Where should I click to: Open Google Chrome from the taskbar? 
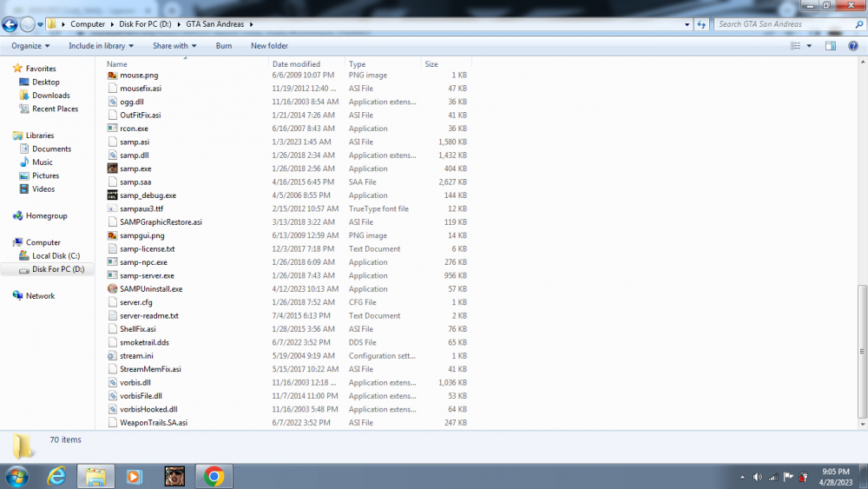(214, 476)
